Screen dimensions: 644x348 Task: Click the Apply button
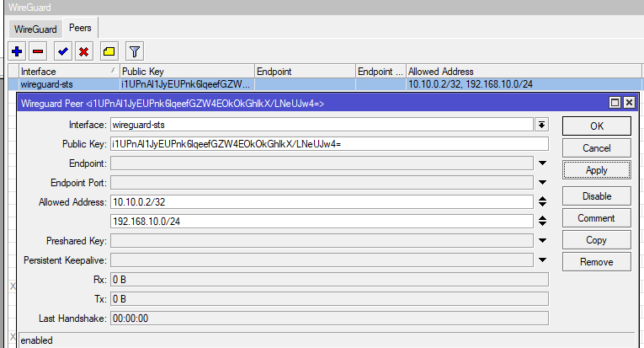click(x=596, y=170)
